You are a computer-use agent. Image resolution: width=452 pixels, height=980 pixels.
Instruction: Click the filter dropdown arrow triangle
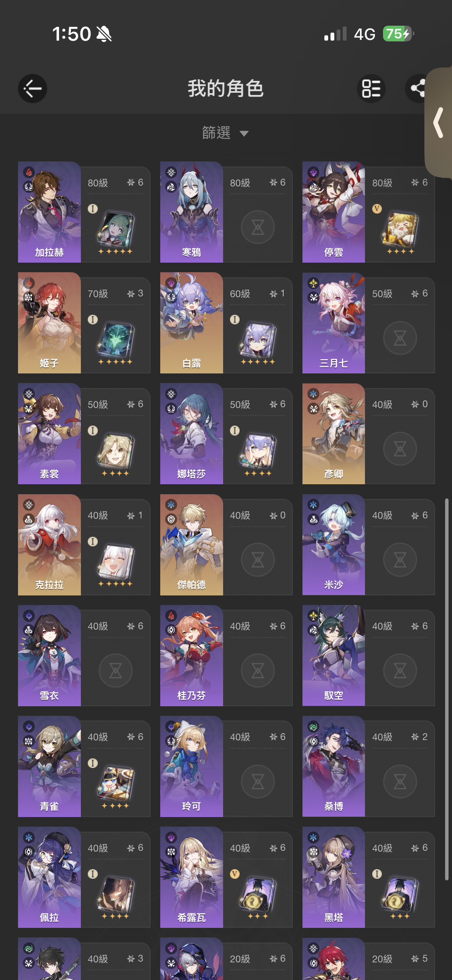(x=244, y=133)
